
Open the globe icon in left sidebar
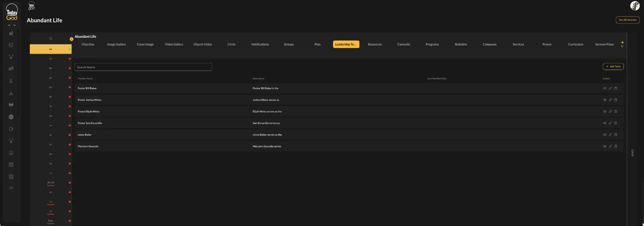click(11, 117)
